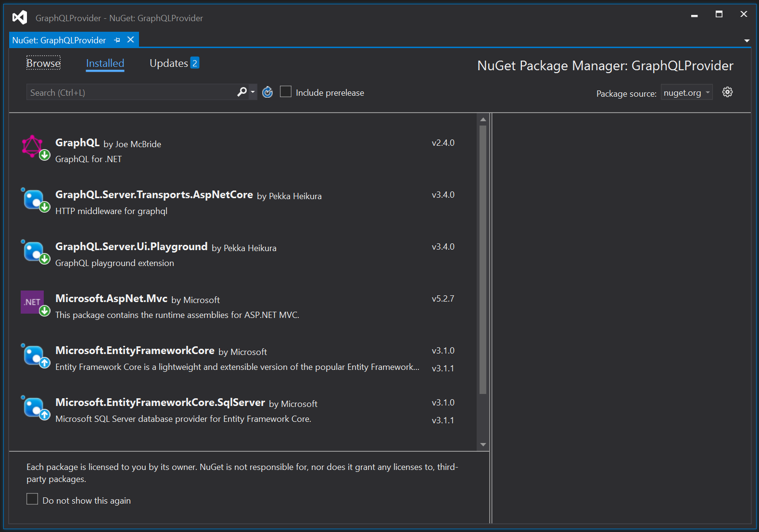Click GraphQL.Server.Transports.AspNetCore package icon
This screenshot has width=759, height=532.
point(35,199)
